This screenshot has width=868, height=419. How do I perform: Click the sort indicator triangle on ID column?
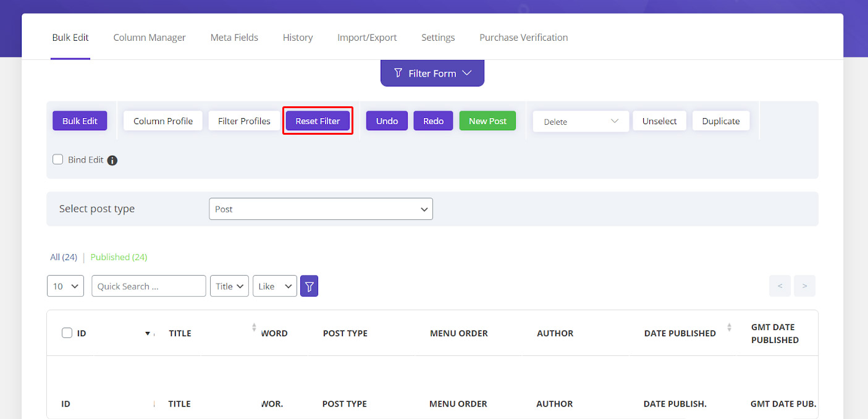coord(148,333)
